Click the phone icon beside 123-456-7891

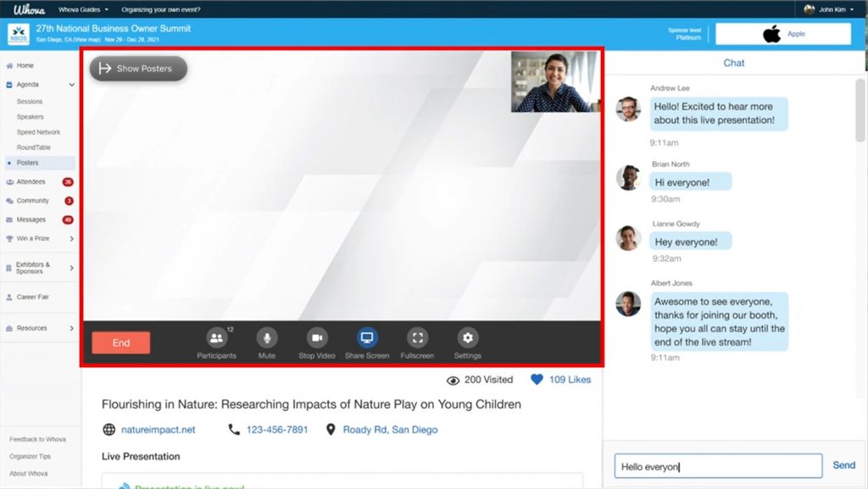234,429
